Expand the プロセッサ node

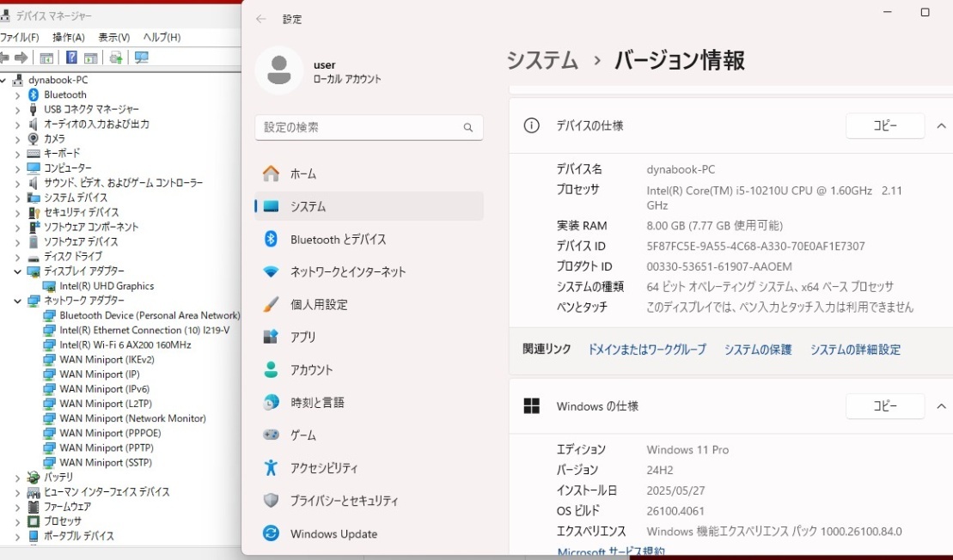[18, 521]
